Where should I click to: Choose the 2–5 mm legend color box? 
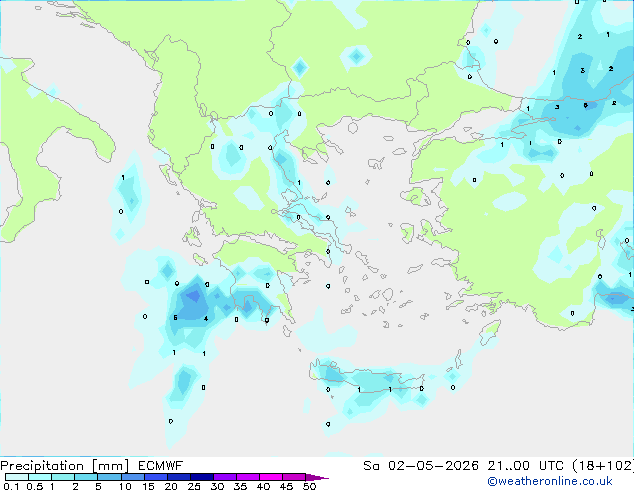86,477
